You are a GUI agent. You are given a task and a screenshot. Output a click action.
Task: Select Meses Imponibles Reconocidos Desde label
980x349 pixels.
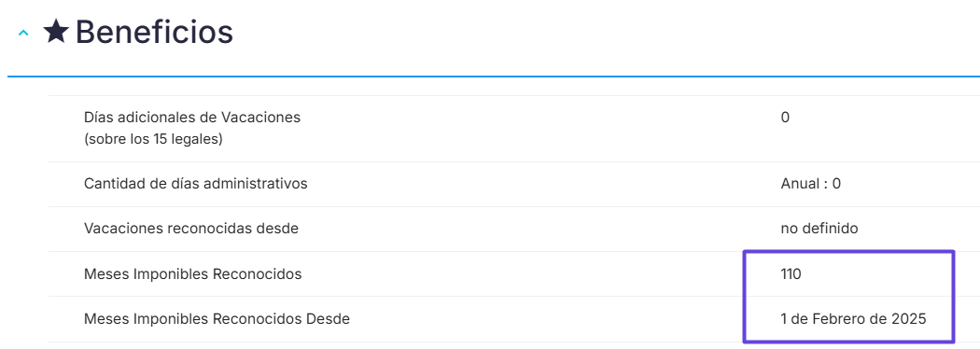click(217, 318)
